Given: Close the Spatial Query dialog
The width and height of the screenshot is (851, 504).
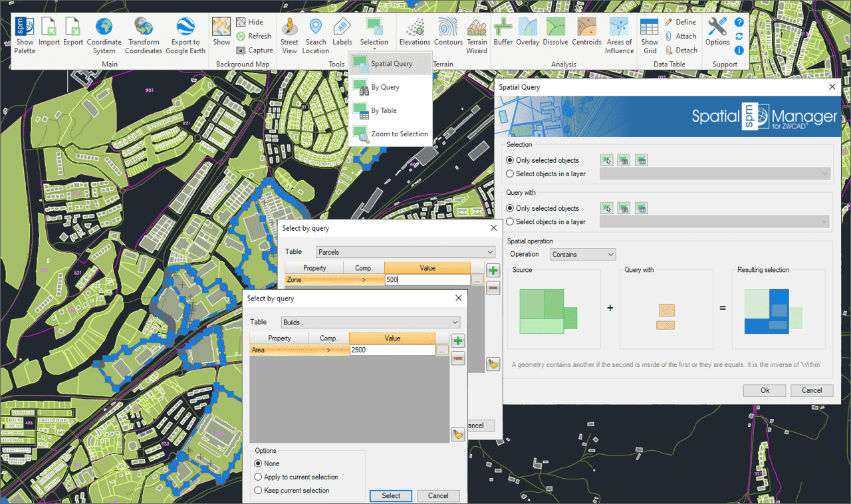Looking at the screenshot, I should [832, 87].
